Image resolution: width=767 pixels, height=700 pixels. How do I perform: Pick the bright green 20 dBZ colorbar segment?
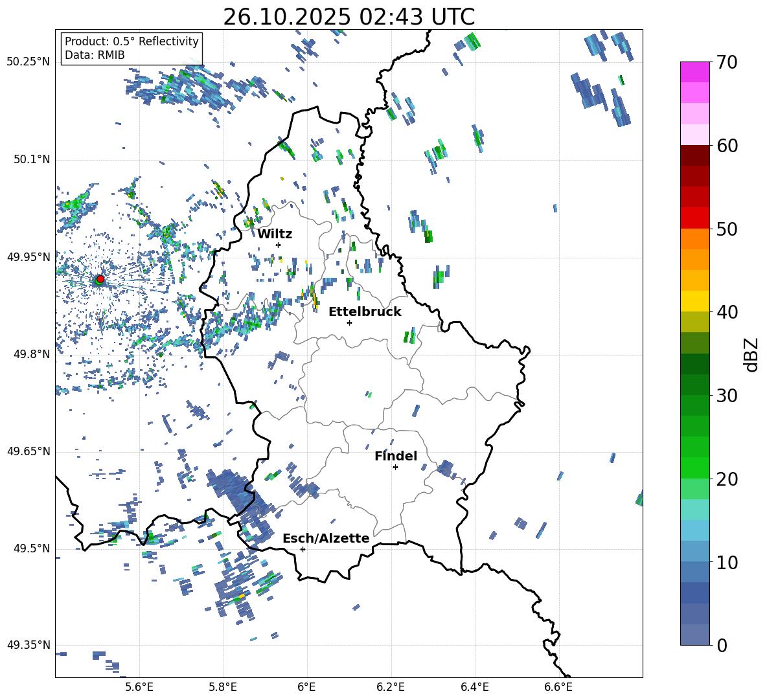click(695, 468)
